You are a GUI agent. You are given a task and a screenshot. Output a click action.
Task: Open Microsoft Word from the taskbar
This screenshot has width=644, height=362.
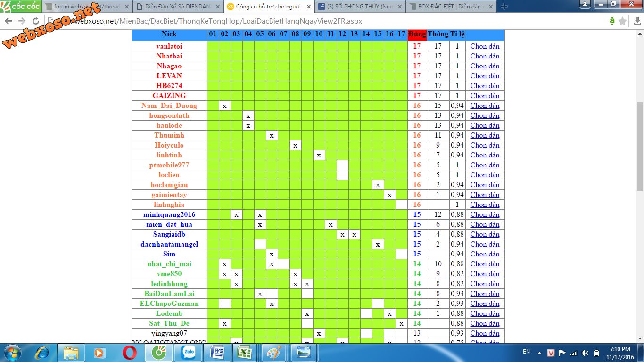[217, 352]
